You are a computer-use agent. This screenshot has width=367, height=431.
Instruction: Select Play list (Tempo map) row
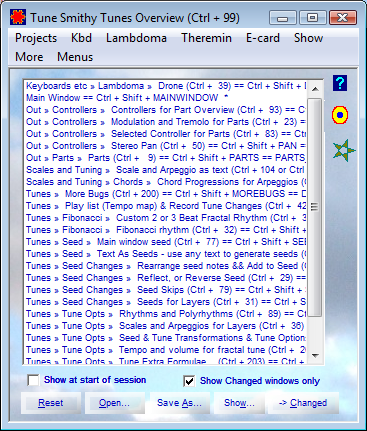166,206
